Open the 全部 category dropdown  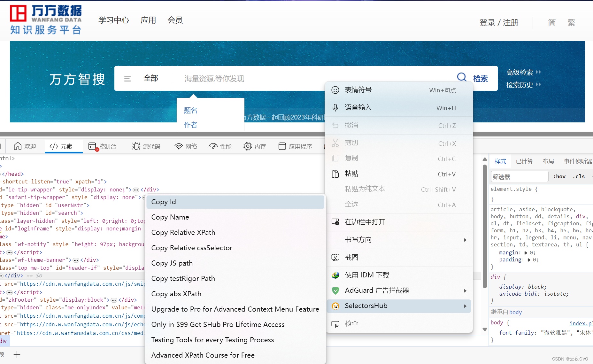(151, 78)
